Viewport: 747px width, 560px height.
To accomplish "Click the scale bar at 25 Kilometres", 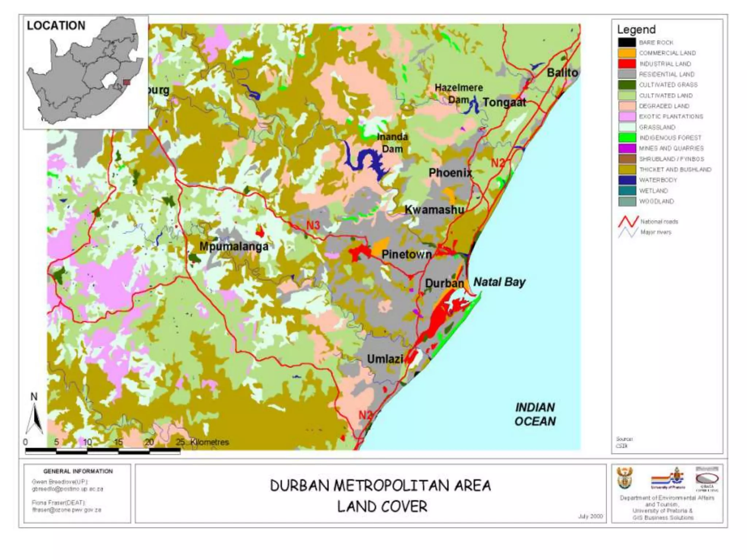I will [x=180, y=451].
